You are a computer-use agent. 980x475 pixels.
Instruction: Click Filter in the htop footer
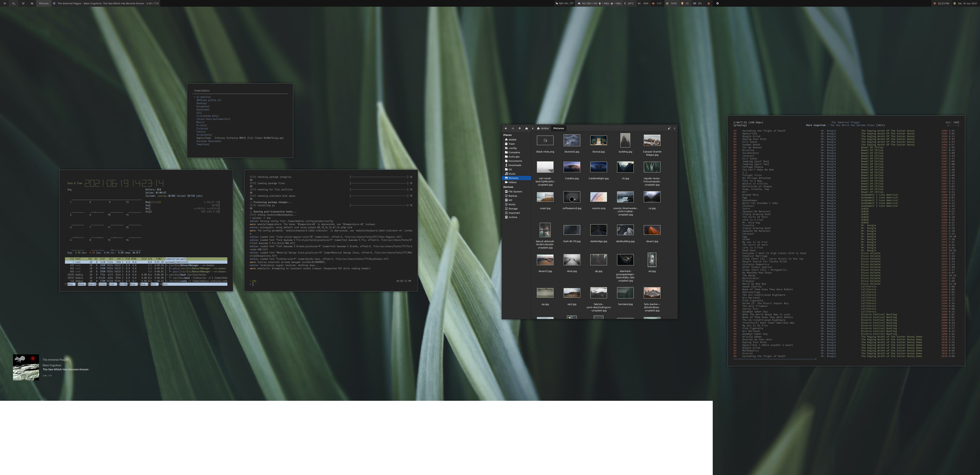click(x=102, y=284)
